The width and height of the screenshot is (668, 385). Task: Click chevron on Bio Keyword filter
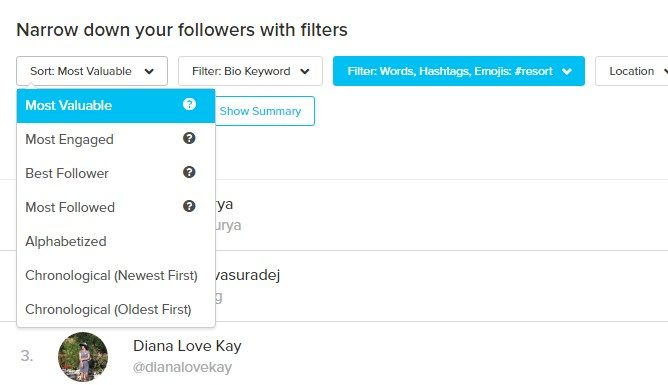point(305,72)
